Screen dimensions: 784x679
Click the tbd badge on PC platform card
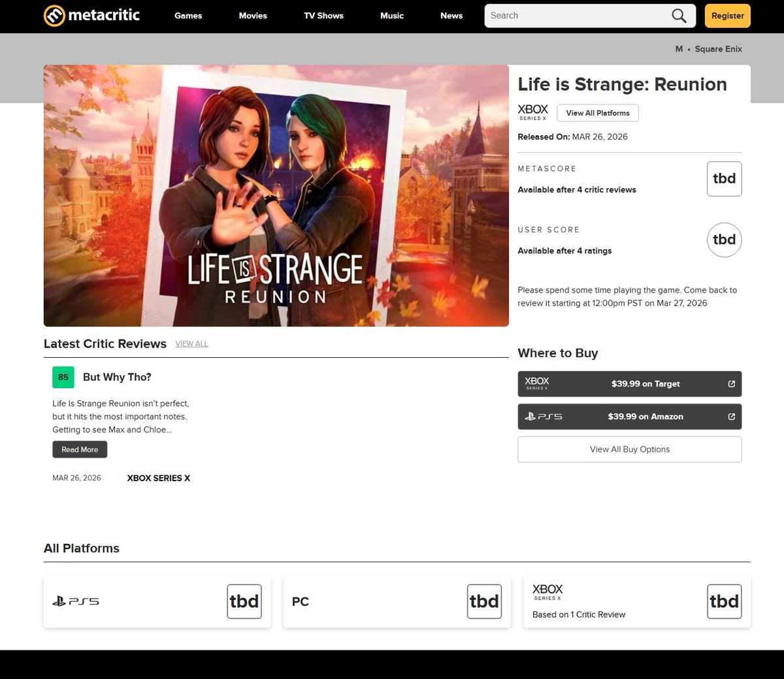(x=484, y=601)
